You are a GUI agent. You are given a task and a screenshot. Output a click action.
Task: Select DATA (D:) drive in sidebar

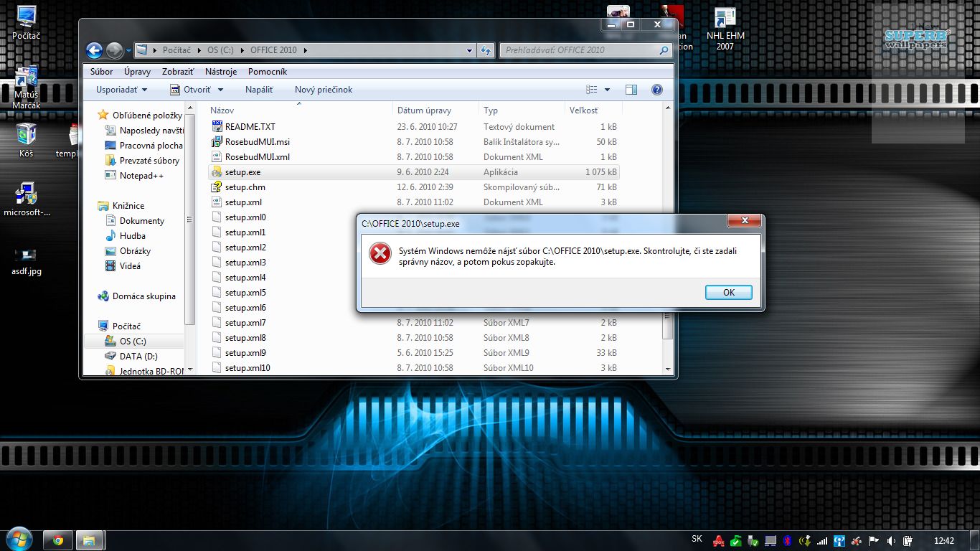[x=138, y=357]
